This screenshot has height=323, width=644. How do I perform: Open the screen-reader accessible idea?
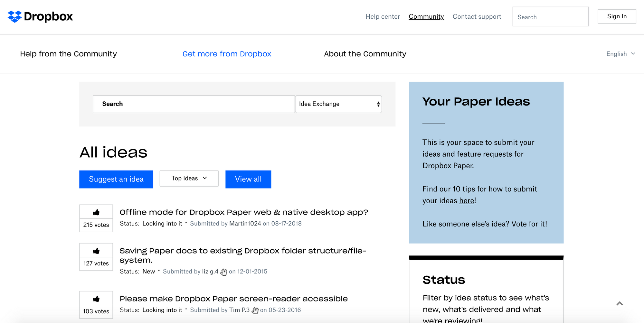pyautogui.click(x=233, y=299)
